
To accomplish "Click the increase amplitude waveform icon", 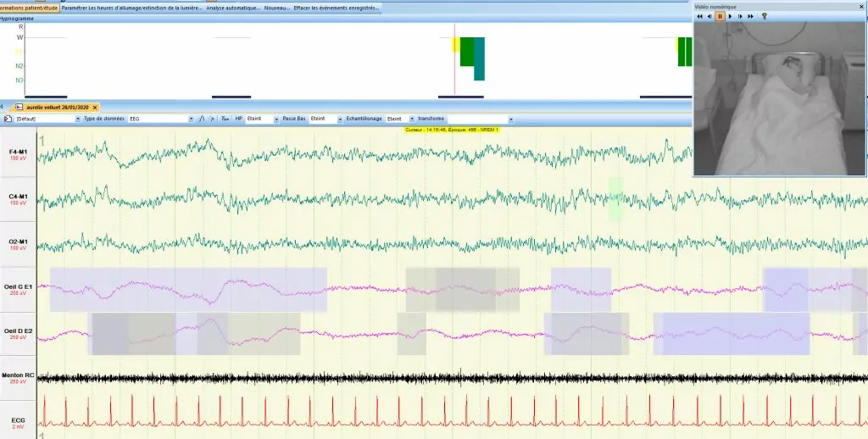I will click(201, 119).
